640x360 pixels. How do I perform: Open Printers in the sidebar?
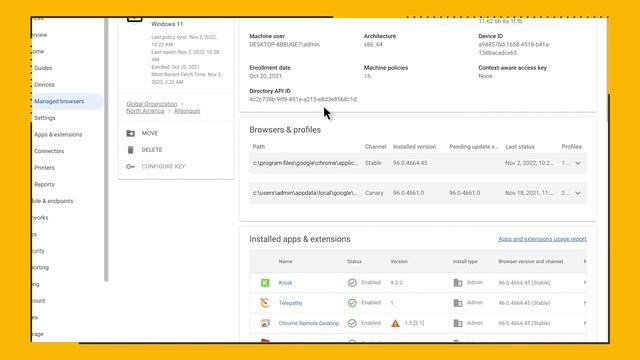pos(44,168)
